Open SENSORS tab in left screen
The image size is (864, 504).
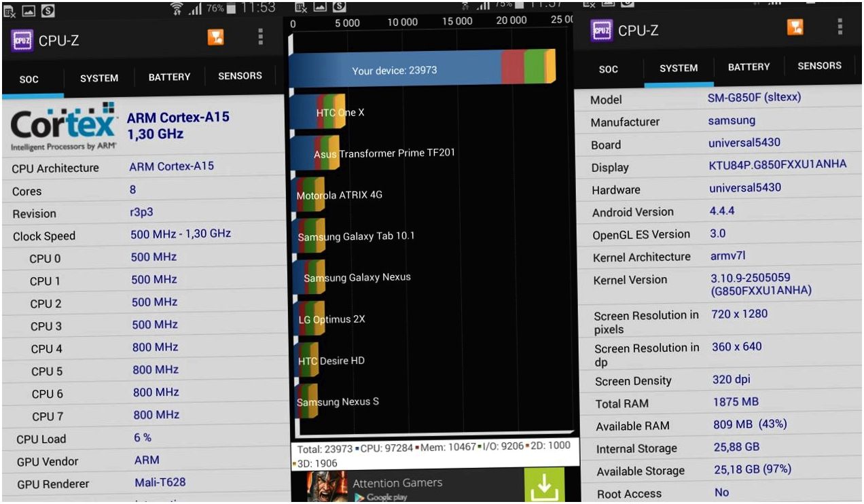(x=240, y=75)
